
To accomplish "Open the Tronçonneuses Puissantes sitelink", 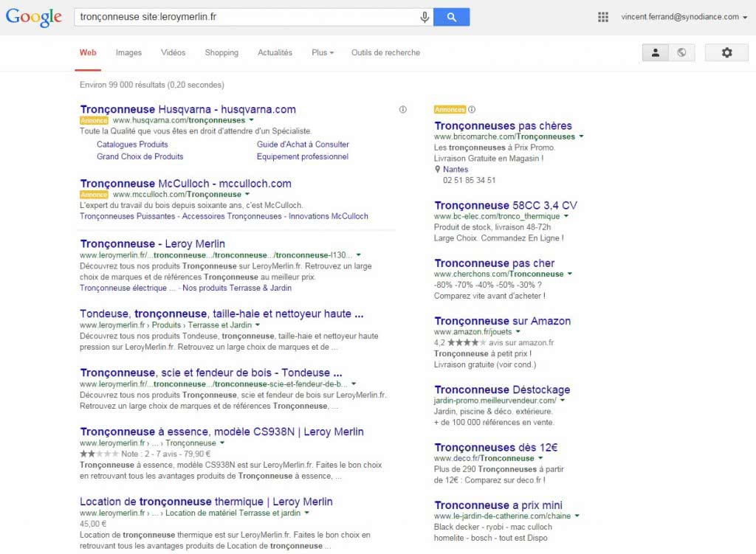I will tap(128, 216).
